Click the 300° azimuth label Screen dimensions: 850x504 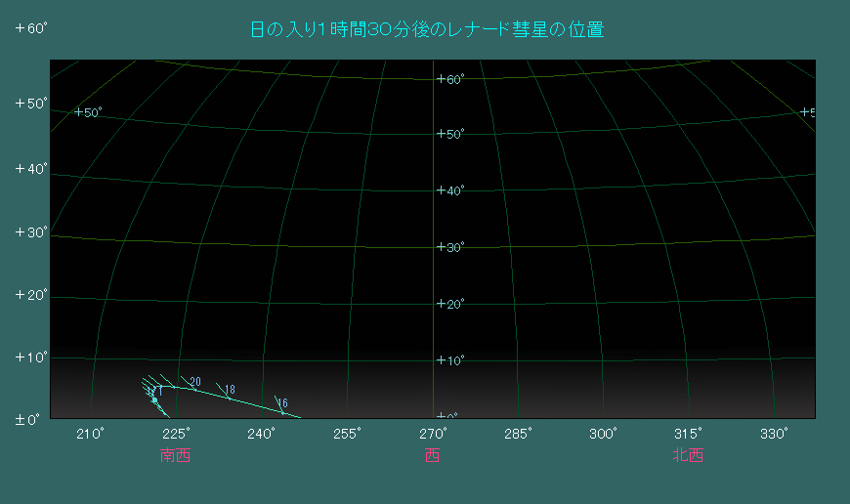pyautogui.click(x=603, y=434)
